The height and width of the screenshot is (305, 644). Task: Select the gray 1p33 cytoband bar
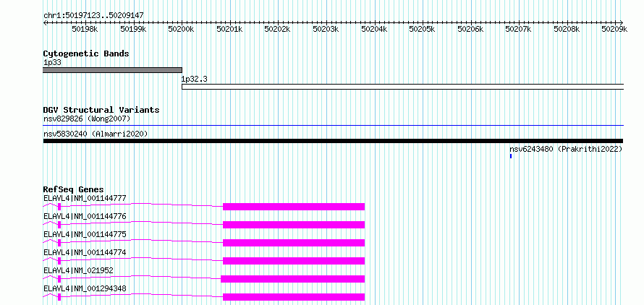click(x=113, y=70)
